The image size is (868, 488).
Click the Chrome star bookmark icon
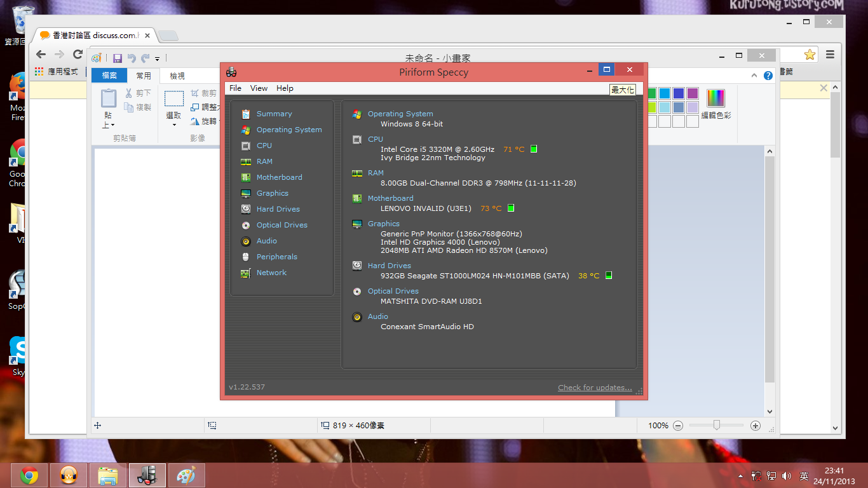810,55
